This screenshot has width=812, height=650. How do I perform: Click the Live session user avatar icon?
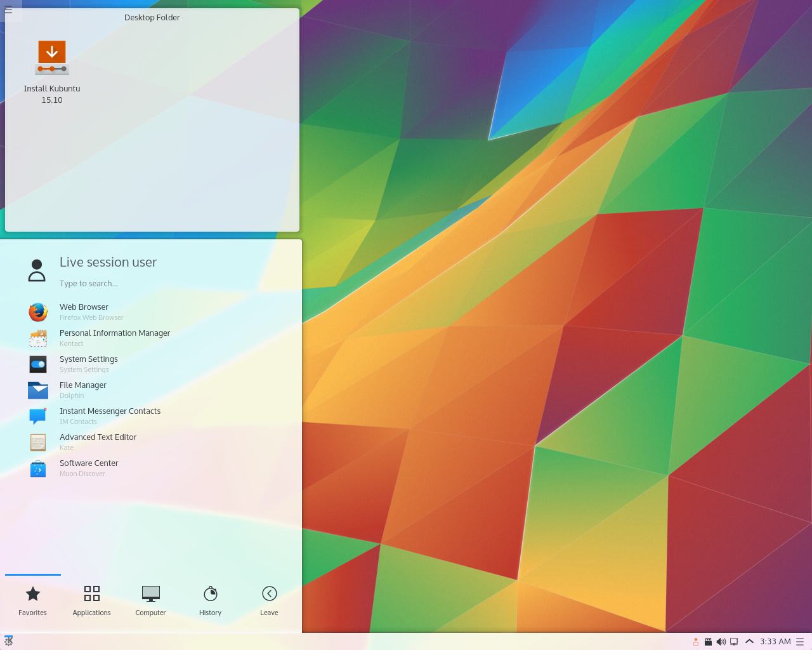click(37, 270)
